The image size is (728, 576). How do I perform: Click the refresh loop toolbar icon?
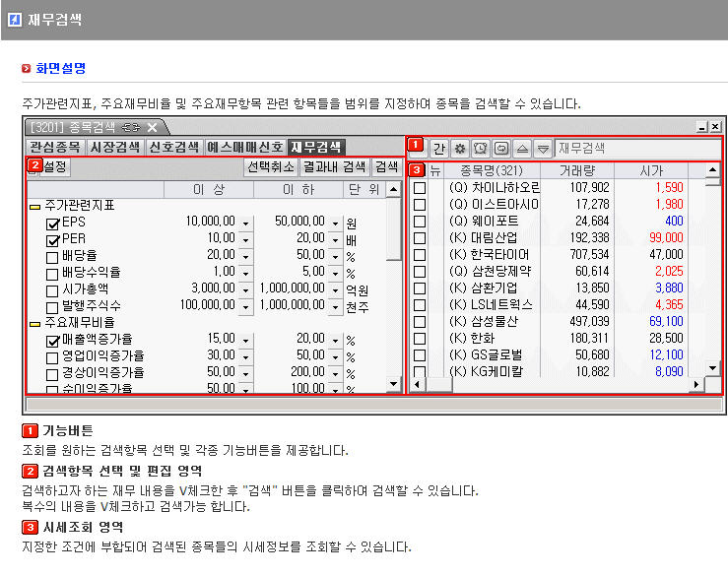pyautogui.click(x=500, y=148)
